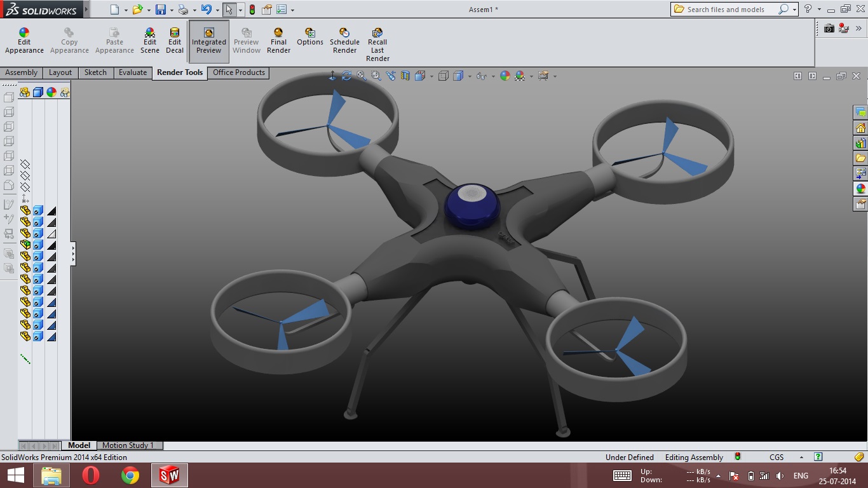Open View Settings monitor icon
Screen dimensions: 868x488
pyautogui.click(x=543, y=76)
